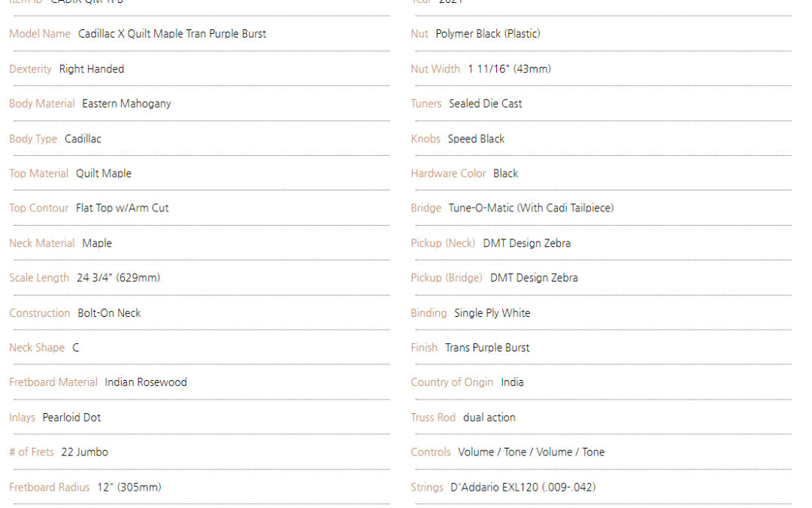This screenshot has height=508, width=812.
Task: Click the Nut Width measurement
Action: pyautogui.click(x=510, y=69)
